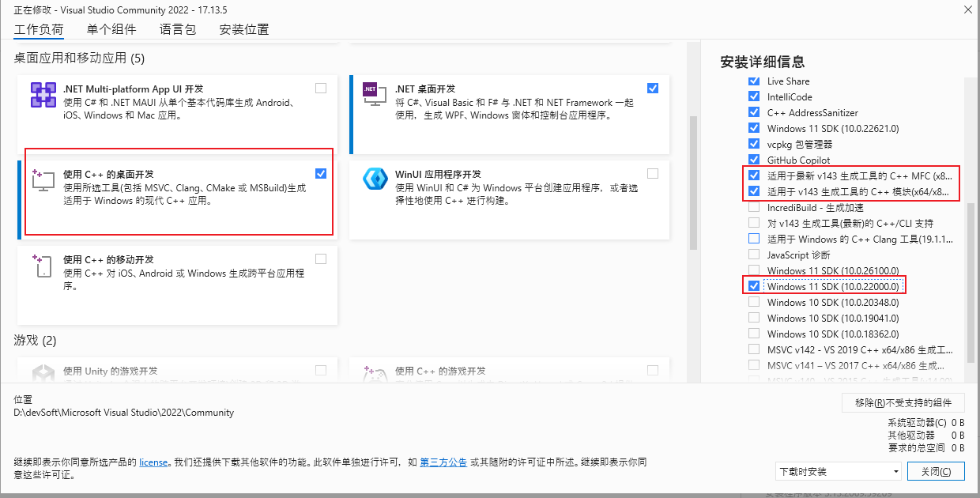Click the .NET Multi-platform App UI workload icon

43,95
